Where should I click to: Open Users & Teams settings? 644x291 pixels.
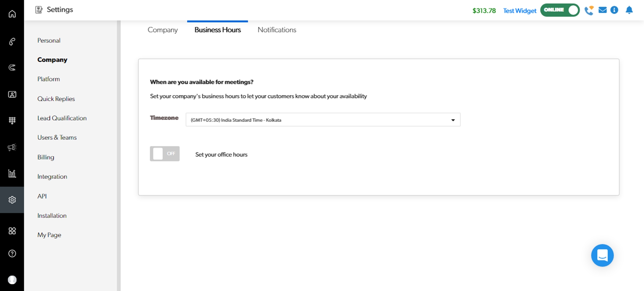(x=57, y=137)
